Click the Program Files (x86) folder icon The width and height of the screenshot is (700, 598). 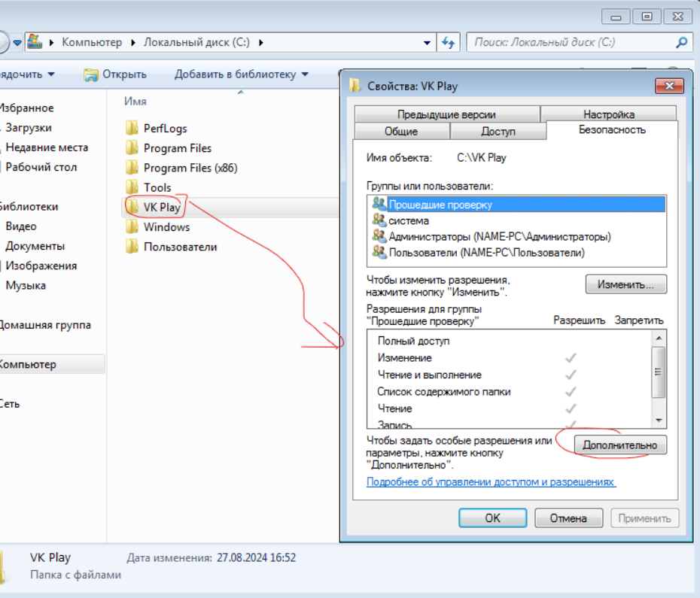click(x=132, y=167)
